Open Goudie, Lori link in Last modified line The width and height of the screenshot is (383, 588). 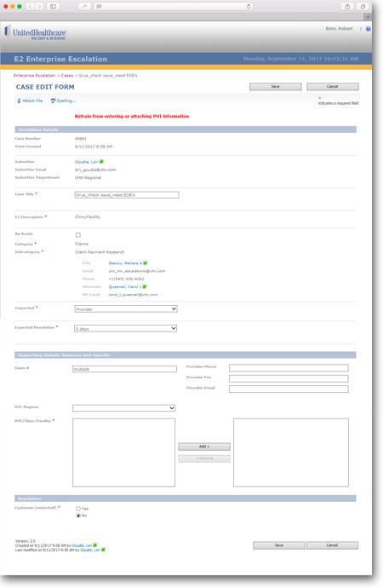90,551
